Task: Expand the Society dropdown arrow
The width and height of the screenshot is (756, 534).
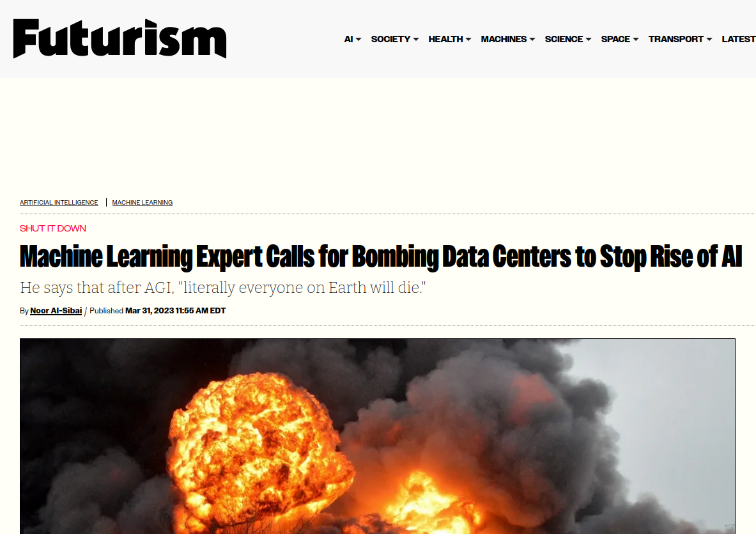Action: (x=416, y=40)
